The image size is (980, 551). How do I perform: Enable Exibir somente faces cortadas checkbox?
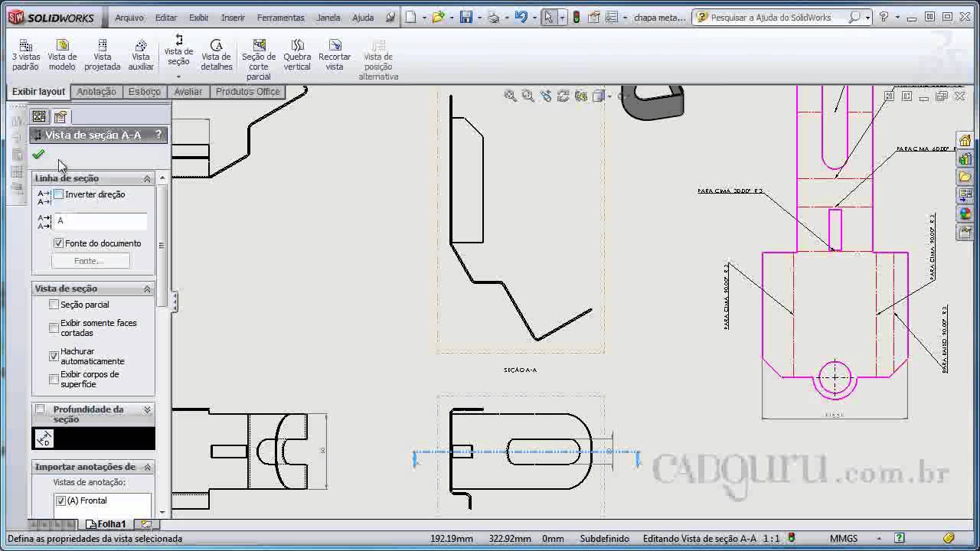pyautogui.click(x=54, y=328)
